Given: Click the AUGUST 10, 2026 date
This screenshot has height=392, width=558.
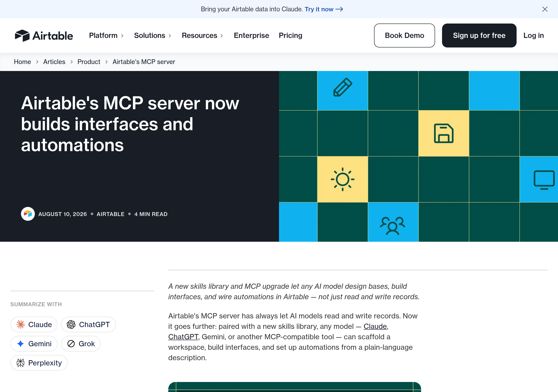Looking at the screenshot, I should click(63, 214).
